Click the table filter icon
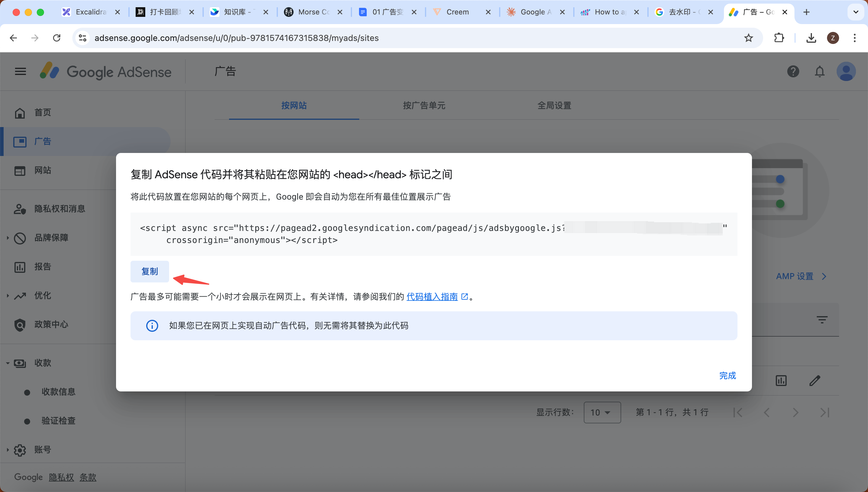The width and height of the screenshot is (868, 492). (x=822, y=319)
